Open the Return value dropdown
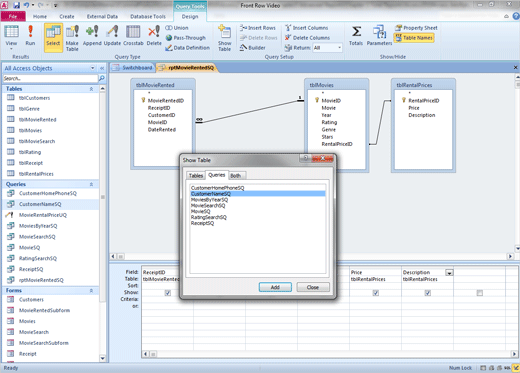 (x=339, y=48)
